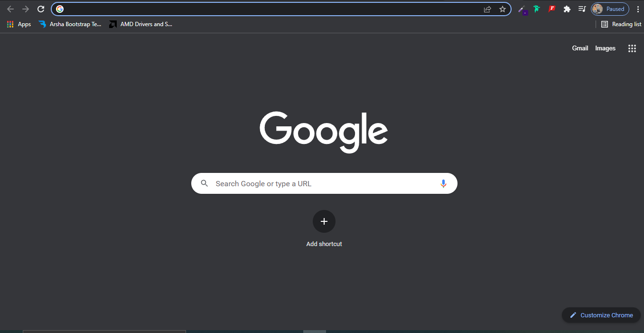This screenshot has width=644, height=333.
Task: Click the magnifier icon in search box
Action: pyautogui.click(x=205, y=183)
